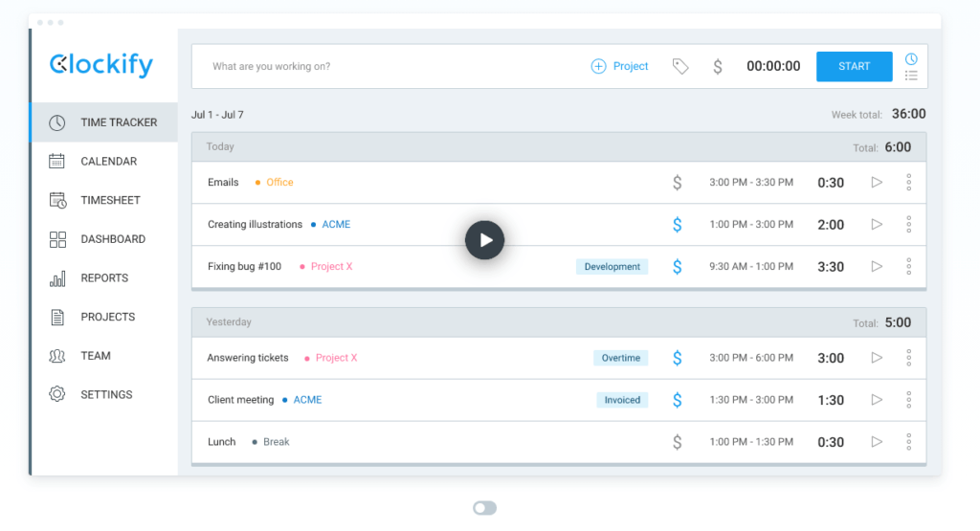Click the 1:30 duration of Client meeting
Image resolution: width=980 pixels, height=531 pixels.
point(831,401)
